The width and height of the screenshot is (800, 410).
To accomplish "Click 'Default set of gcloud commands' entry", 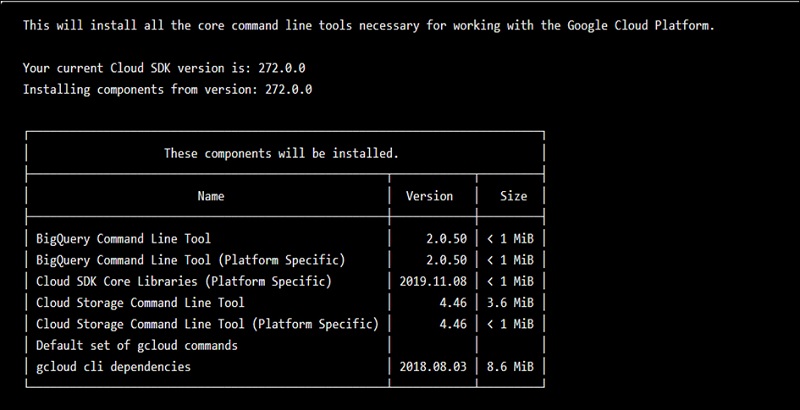I will coord(137,345).
